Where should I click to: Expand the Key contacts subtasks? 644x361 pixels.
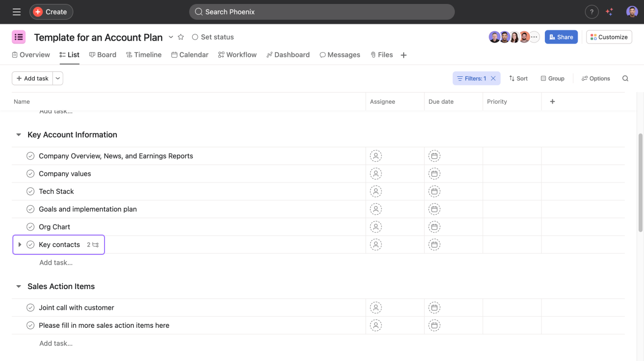20,244
